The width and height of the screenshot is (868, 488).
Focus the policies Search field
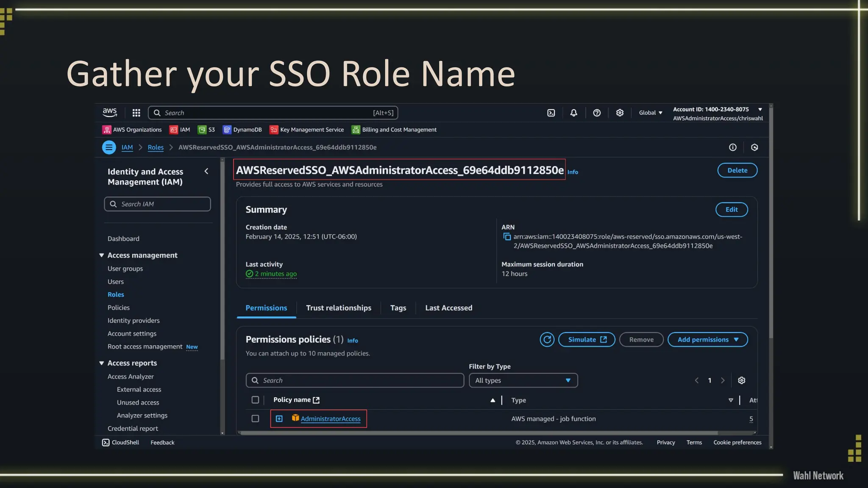pyautogui.click(x=355, y=380)
